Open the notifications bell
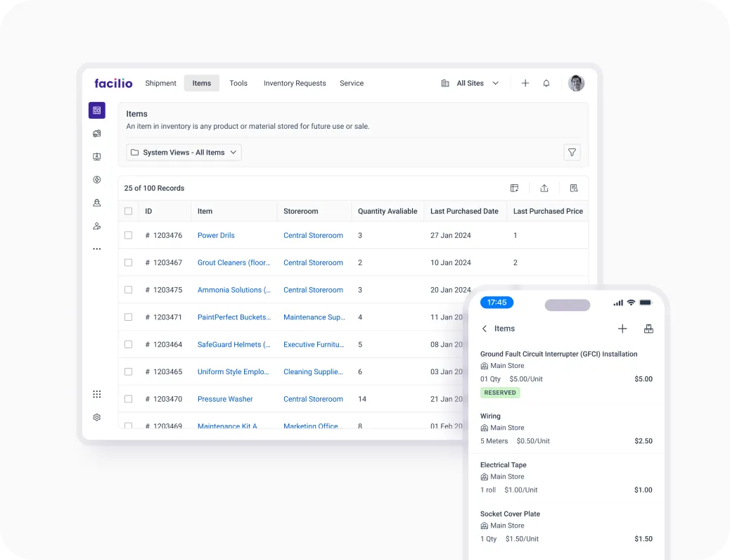 546,83
